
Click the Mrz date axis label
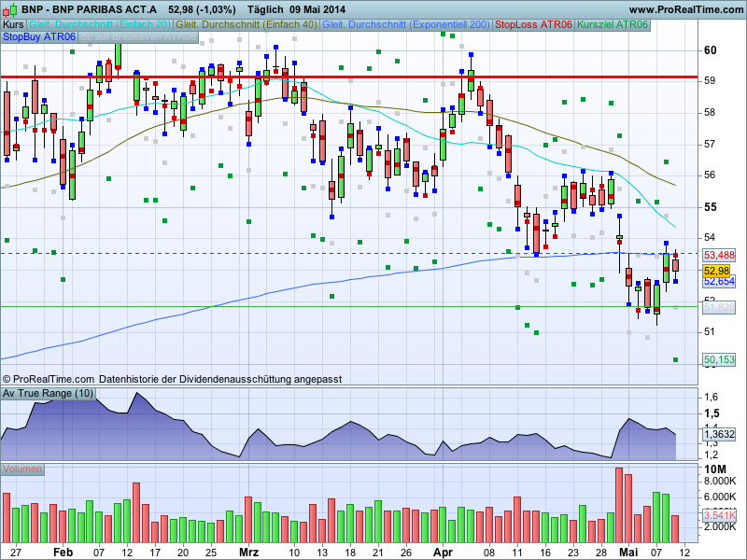click(x=248, y=553)
